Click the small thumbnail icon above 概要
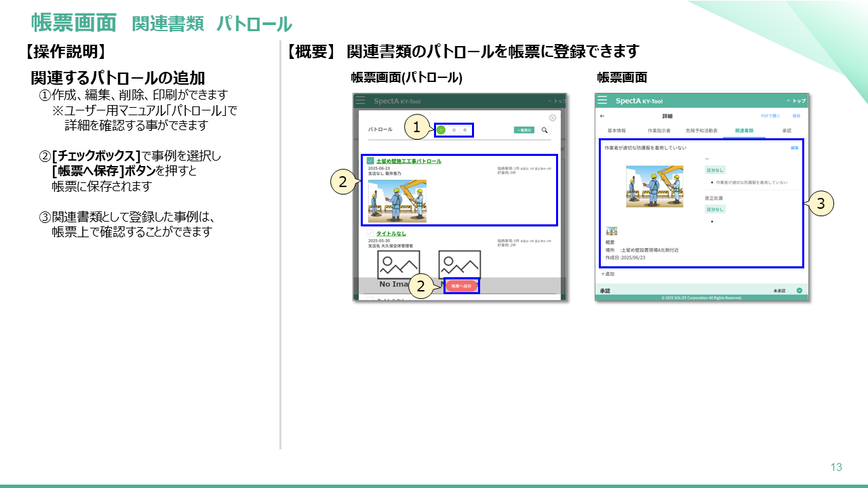 click(x=612, y=231)
